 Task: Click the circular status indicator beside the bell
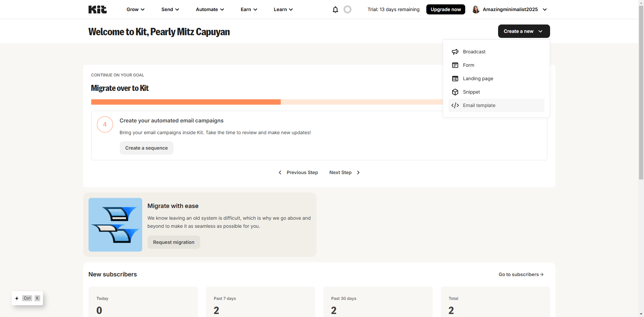click(x=347, y=9)
